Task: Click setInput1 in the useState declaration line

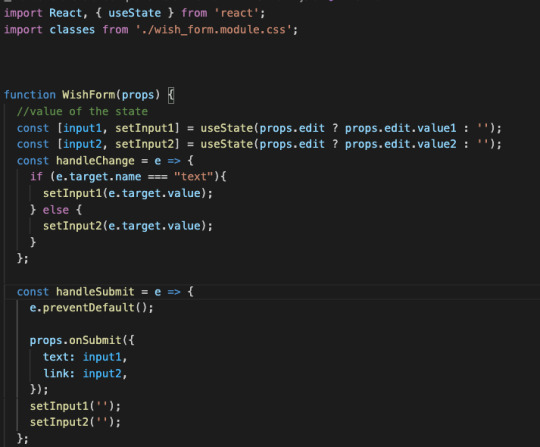Action: tap(145, 128)
